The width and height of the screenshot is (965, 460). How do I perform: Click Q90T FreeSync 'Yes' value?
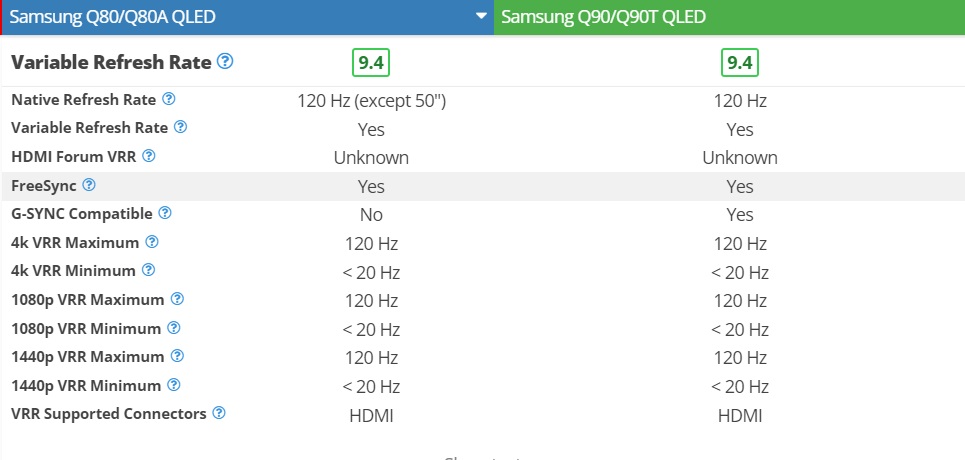(x=740, y=187)
